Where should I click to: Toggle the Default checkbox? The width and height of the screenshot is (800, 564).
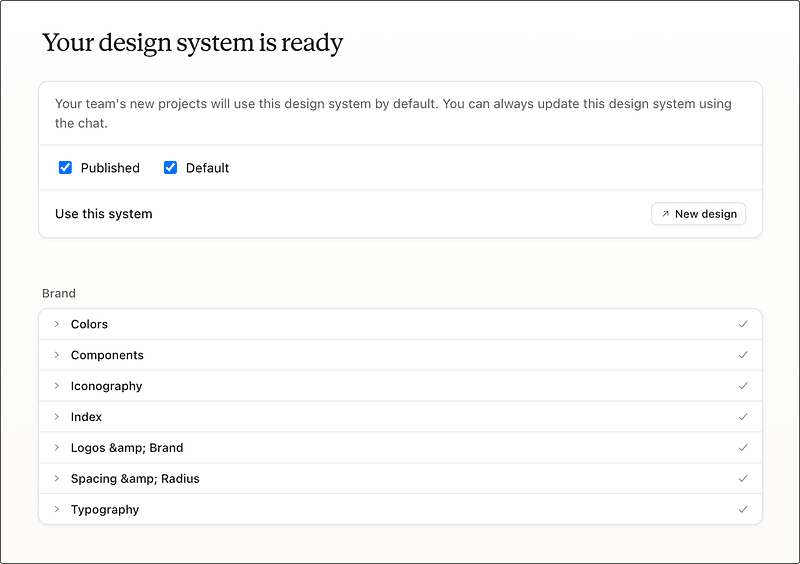click(x=170, y=167)
